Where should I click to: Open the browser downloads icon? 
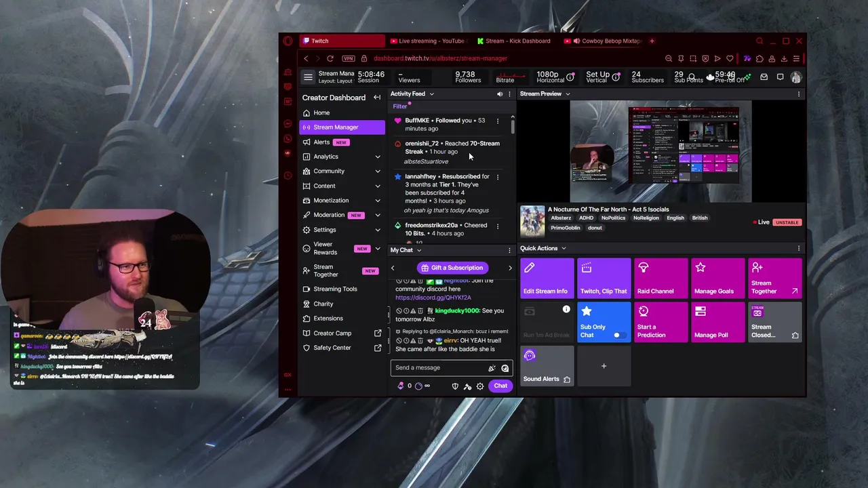(784, 59)
